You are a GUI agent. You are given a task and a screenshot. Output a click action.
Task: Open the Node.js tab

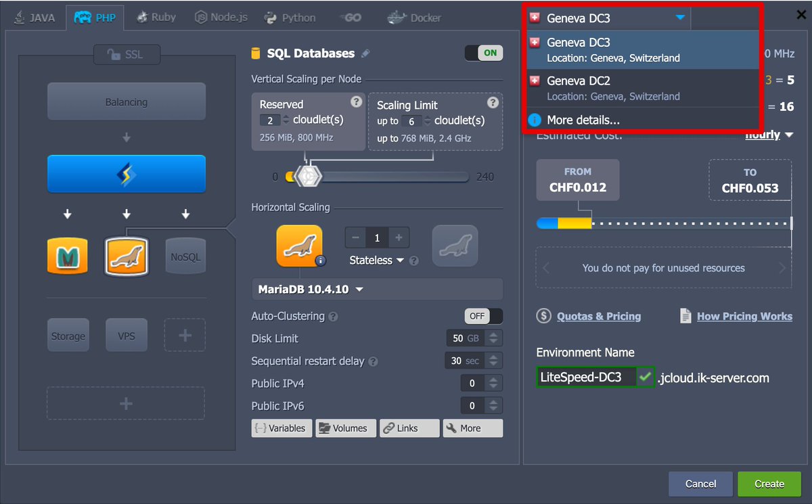pos(222,18)
